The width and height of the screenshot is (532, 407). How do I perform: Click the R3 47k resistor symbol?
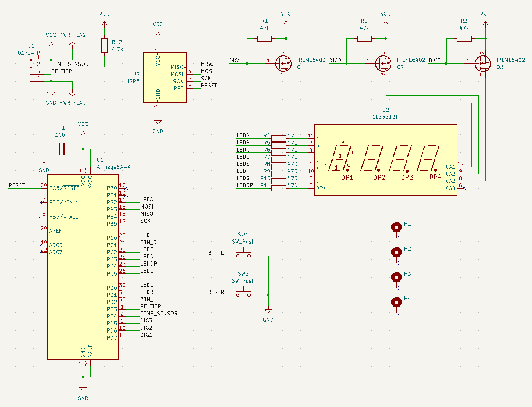[x=464, y=38]
